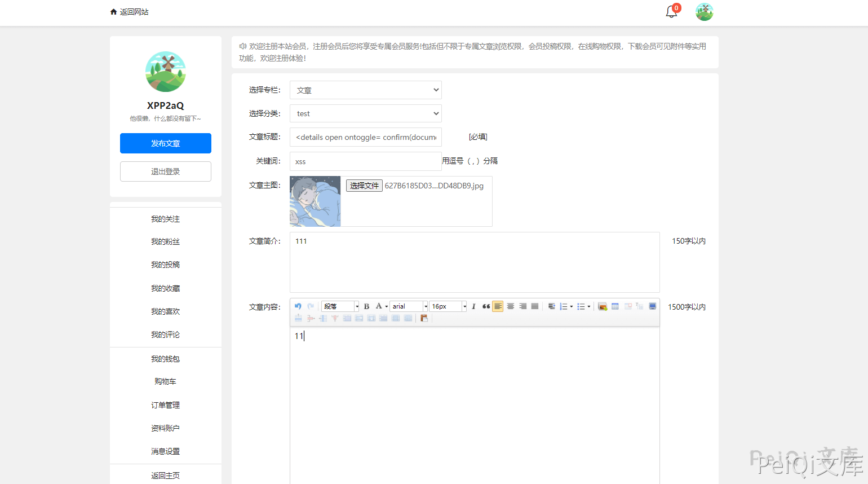The width and height of the screenshot is (868, 484).
Task: Insert an image via the editor toolbar
Action: click(603, 306)
